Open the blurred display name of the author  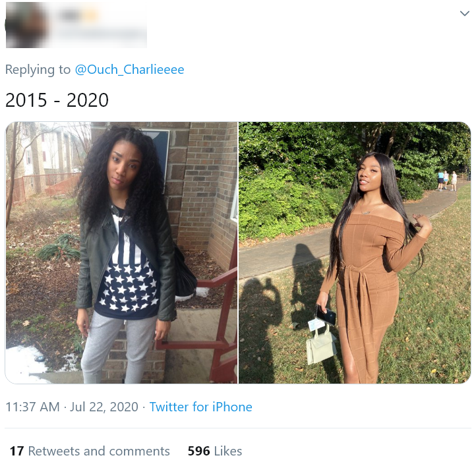(80, 15)
